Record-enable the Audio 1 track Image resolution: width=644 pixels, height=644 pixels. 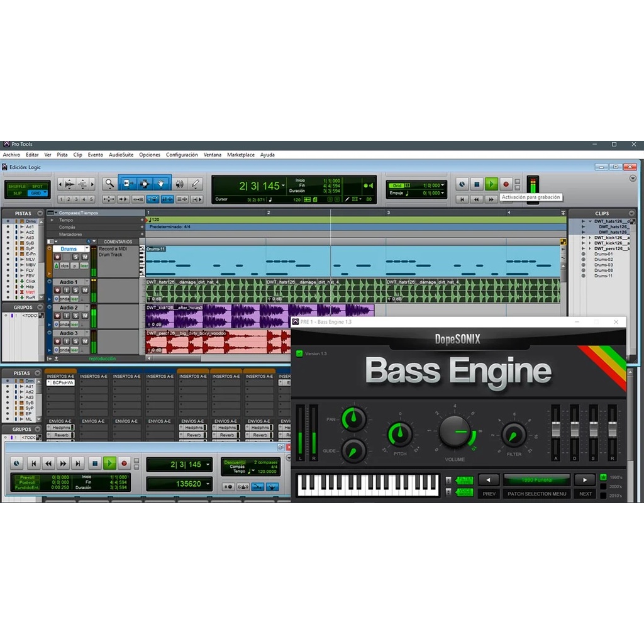[x=57, y=291]
